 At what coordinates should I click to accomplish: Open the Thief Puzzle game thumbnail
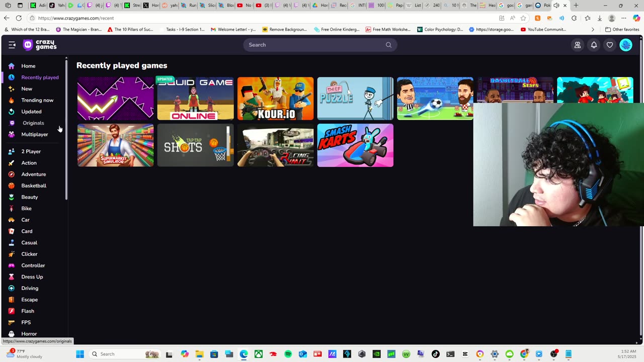point(355,99)
